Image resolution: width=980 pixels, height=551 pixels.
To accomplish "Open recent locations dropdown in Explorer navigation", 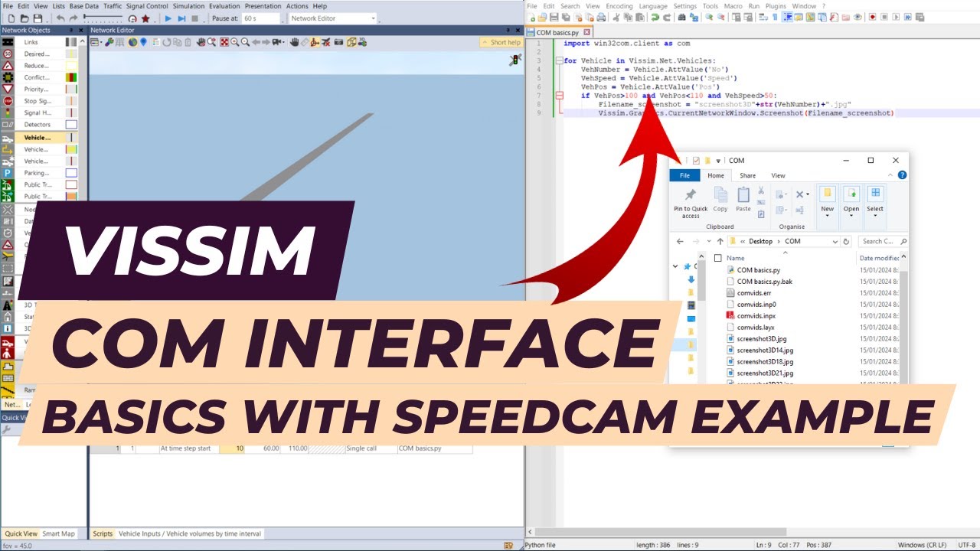I will pos(708,241).
